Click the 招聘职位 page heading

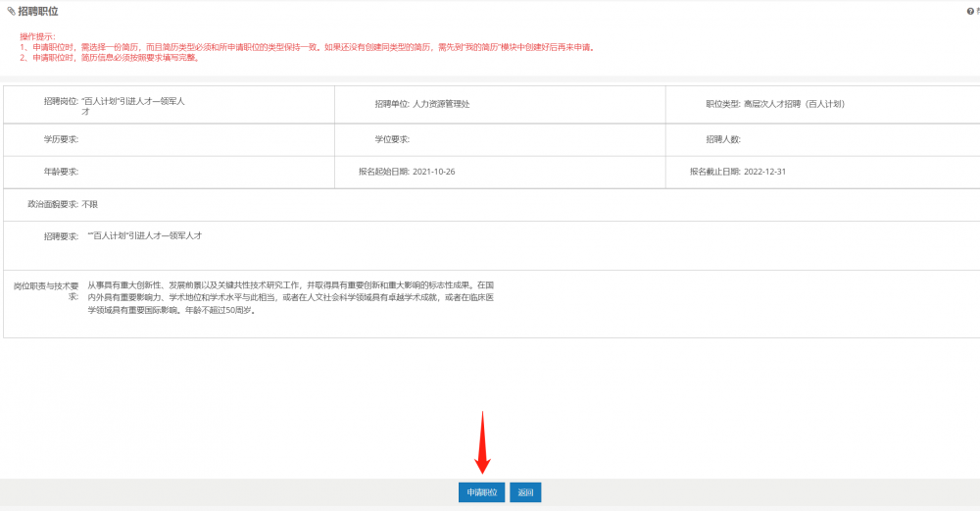click(38, 12)
